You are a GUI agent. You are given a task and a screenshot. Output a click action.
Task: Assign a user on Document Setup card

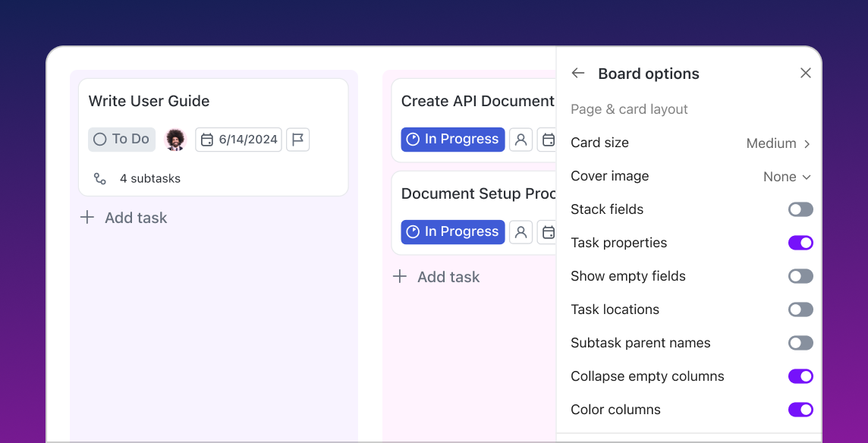tap(521, 232)
